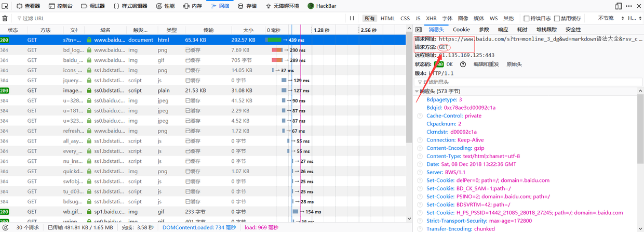644x232 pixels.
Task: Select the image request with 21.53 KB
Action: click(203, 90)
